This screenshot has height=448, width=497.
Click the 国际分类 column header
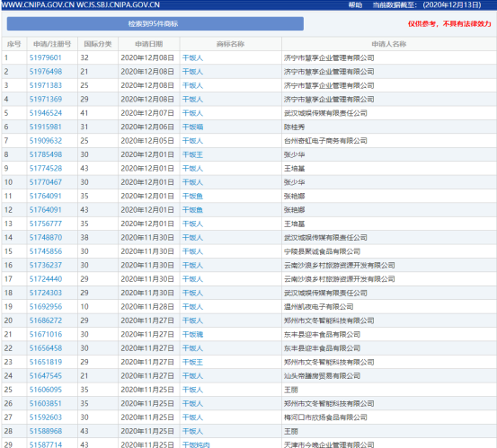coord(98,44)
